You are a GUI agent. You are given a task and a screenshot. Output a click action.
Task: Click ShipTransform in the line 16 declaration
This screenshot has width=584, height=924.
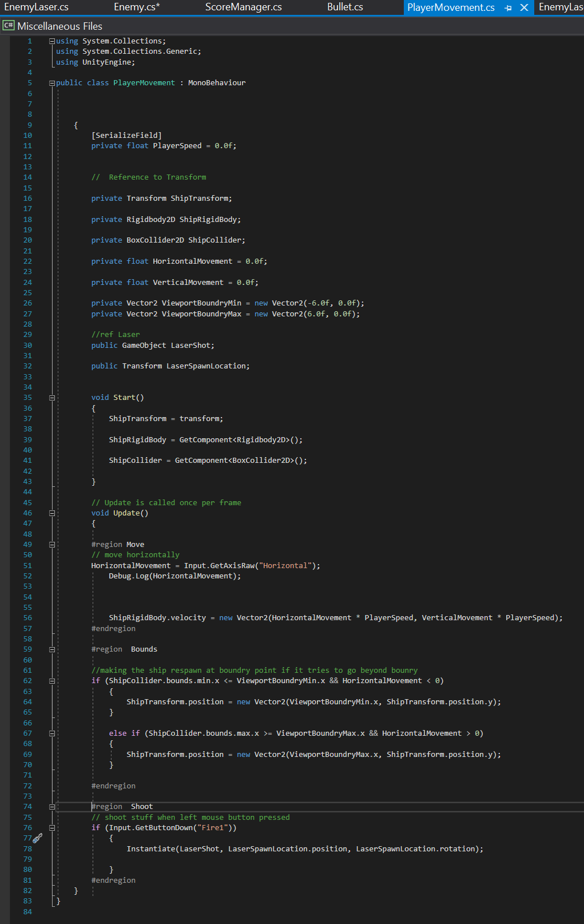(x=199, y=199)
